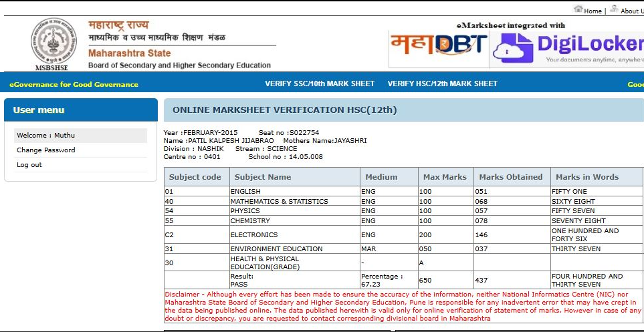The height and width of the screenshot is (332, 644).
Task: Click the red Disclaimer paragraph
Action: click(403, 306)
